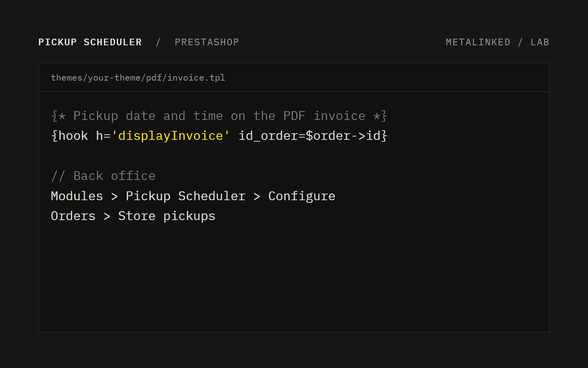Click the PICKUP SCHEDULER heading
This screenshot has width=588, height=368.
tap(90, 42)
